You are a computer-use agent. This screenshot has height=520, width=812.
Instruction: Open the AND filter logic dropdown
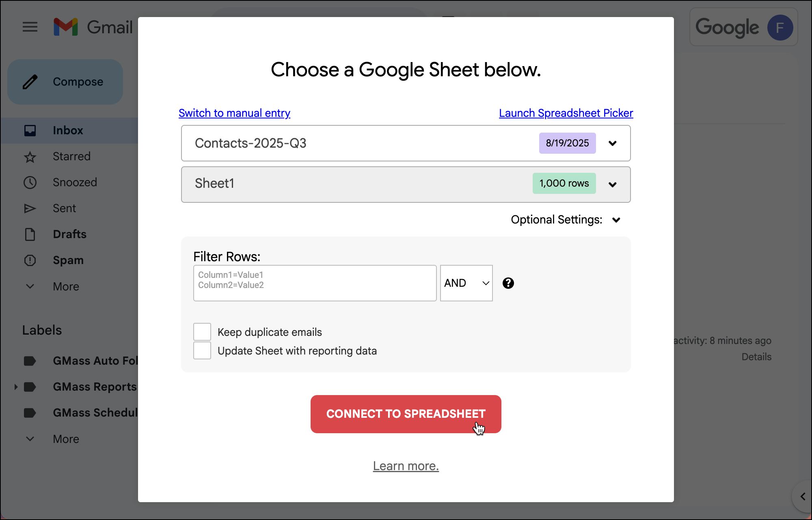[x=466, y=283]
